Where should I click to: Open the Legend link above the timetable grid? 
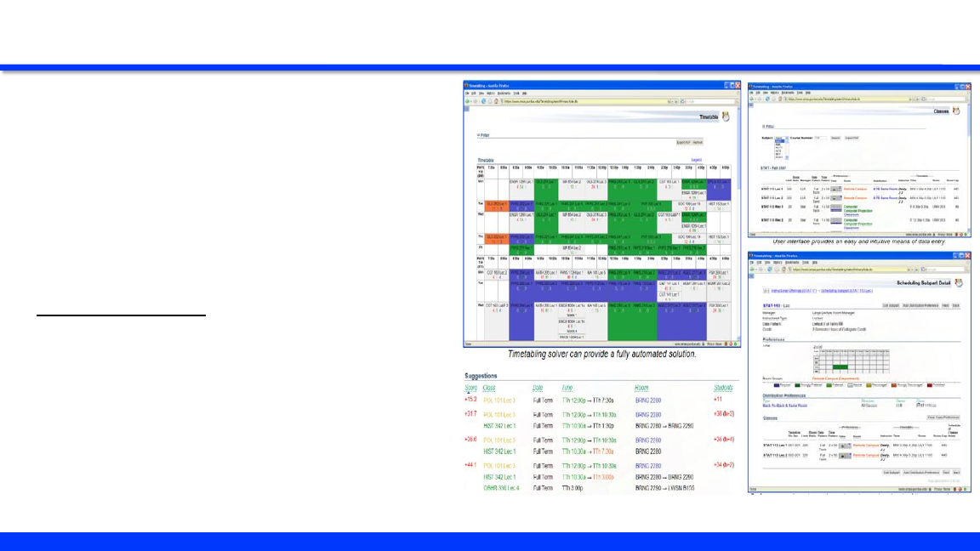[x=696, y=159]
